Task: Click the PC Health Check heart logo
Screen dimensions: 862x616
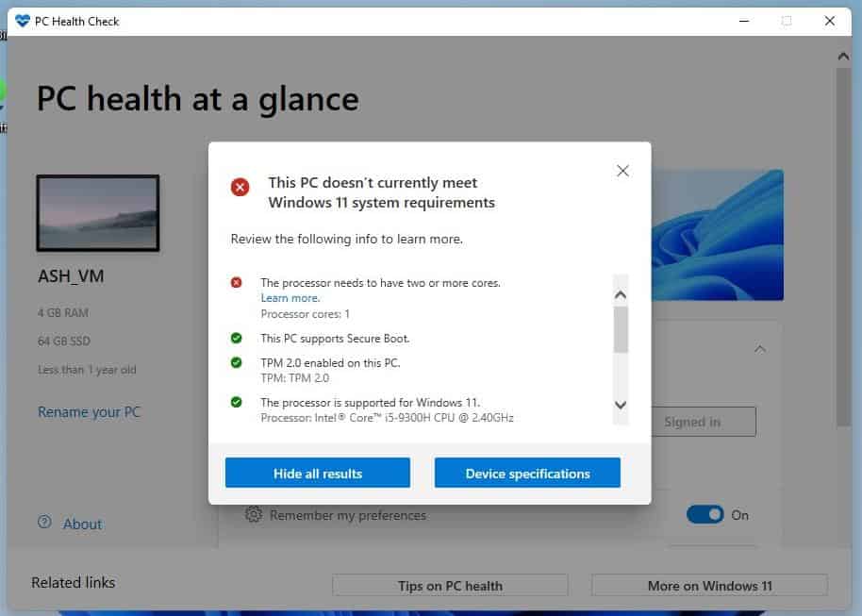Action: click(x=21, y=21)
